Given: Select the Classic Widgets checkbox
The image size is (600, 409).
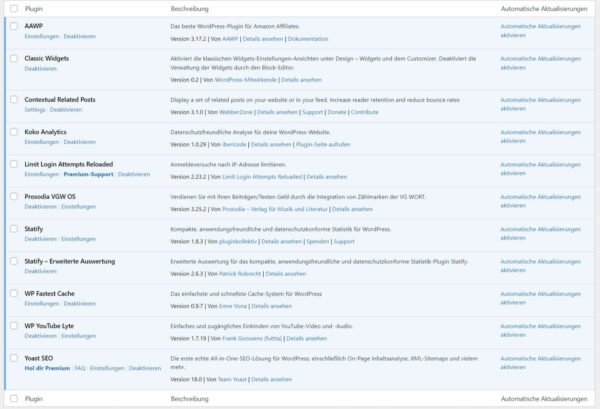Looking at the screenshot, I should [x=14, y=58].
